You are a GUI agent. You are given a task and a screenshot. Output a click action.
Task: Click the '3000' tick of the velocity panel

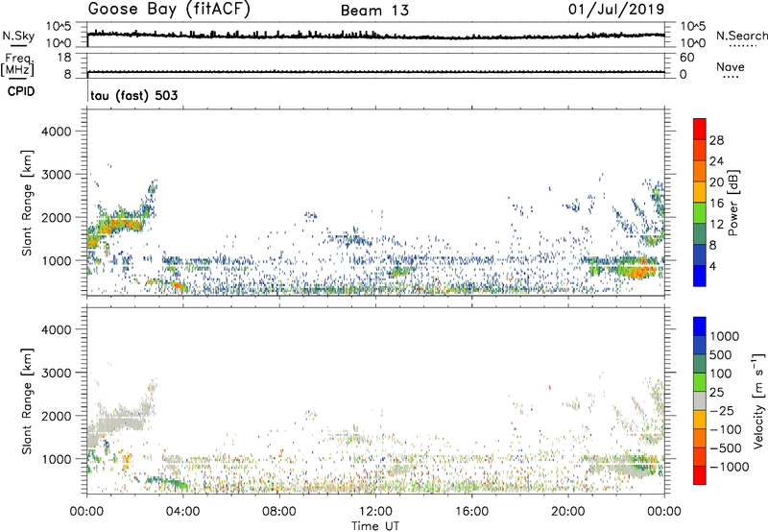(56, 373)
